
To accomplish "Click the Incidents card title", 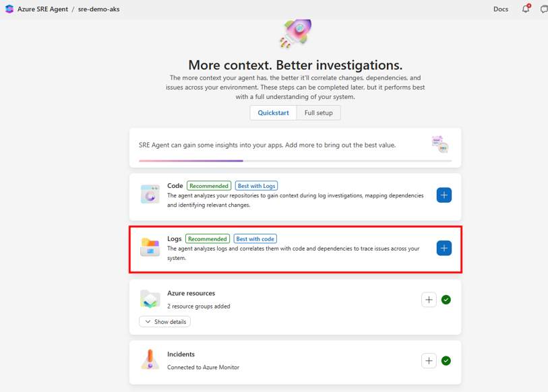I will [181, 354].
